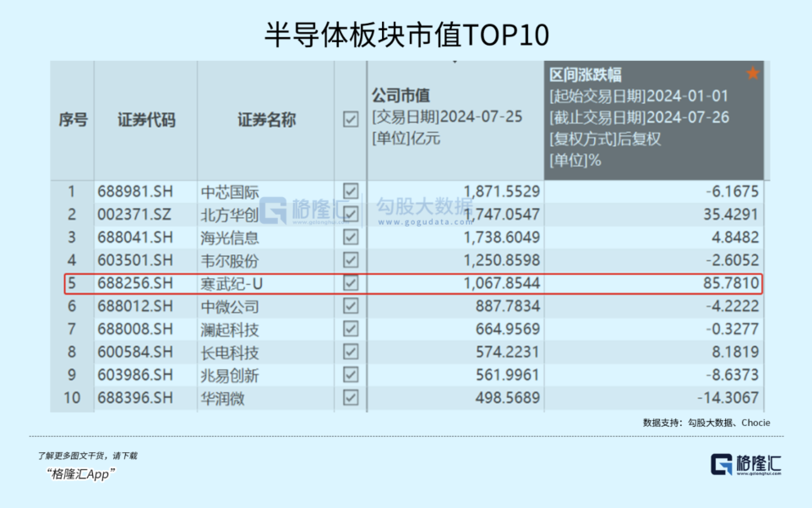Click the change value 85.7810
Image resolution: width=812 pixels, height=508 pixels.
point(731,283)
